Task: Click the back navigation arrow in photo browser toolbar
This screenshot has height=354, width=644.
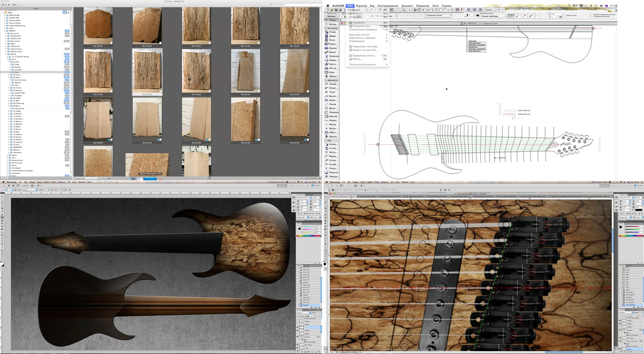Action: coord(3,5)
